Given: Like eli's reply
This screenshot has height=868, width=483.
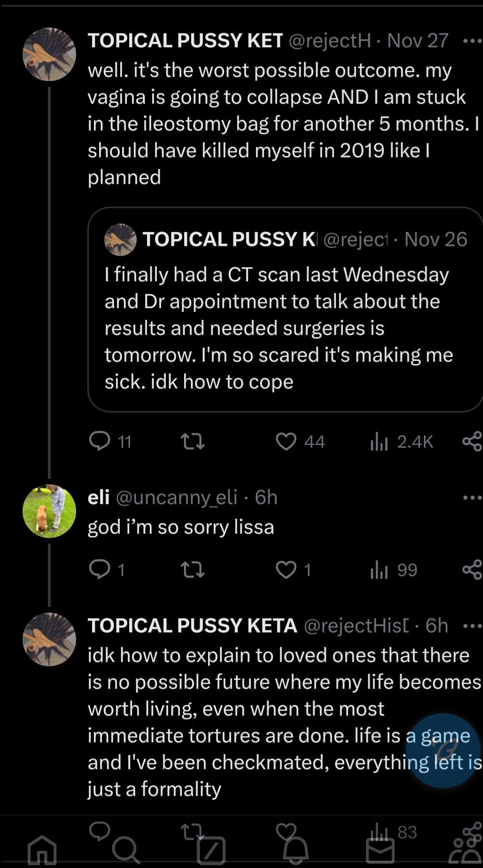Looking at the screenshot, I should (x=286, y=570).
